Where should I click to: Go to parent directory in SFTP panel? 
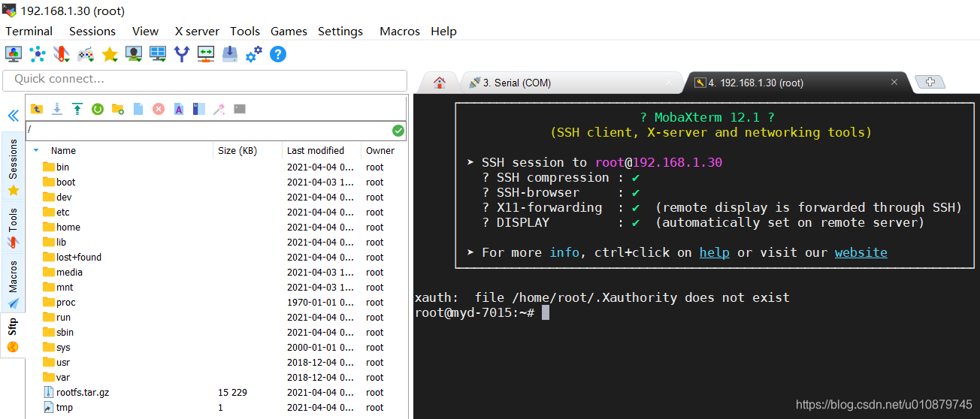pyautogui.click(x=37, y=109)
